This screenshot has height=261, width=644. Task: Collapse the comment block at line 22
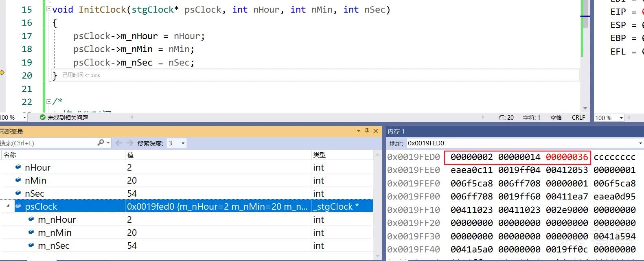coord(49,101)
